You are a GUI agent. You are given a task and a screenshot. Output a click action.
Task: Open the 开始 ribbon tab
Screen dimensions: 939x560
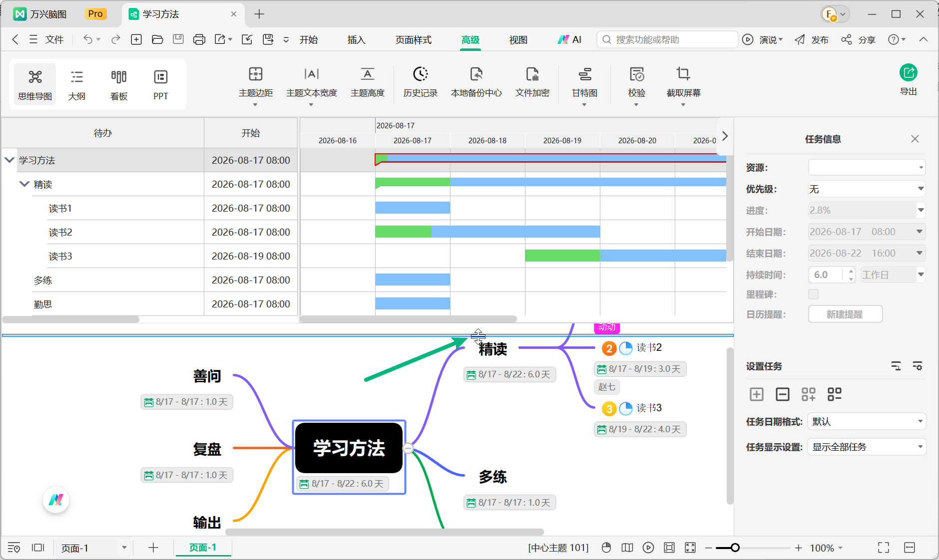309,40
